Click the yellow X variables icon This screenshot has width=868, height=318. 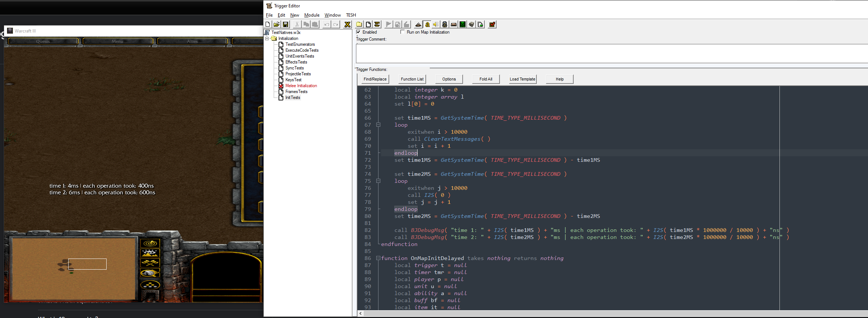tap(347, 24)
